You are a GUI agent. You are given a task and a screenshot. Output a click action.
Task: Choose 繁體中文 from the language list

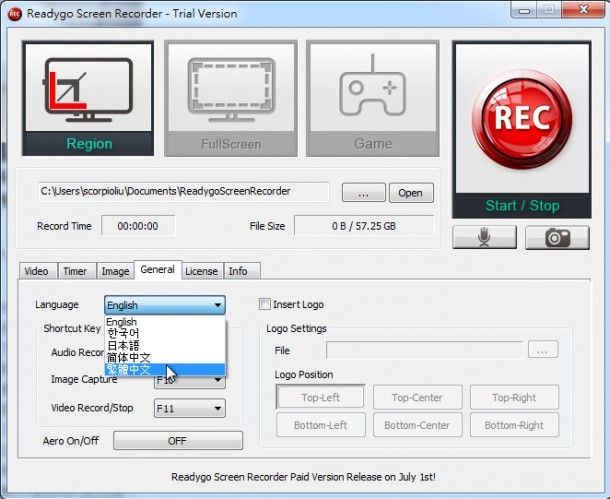click(x=130, y=370)
